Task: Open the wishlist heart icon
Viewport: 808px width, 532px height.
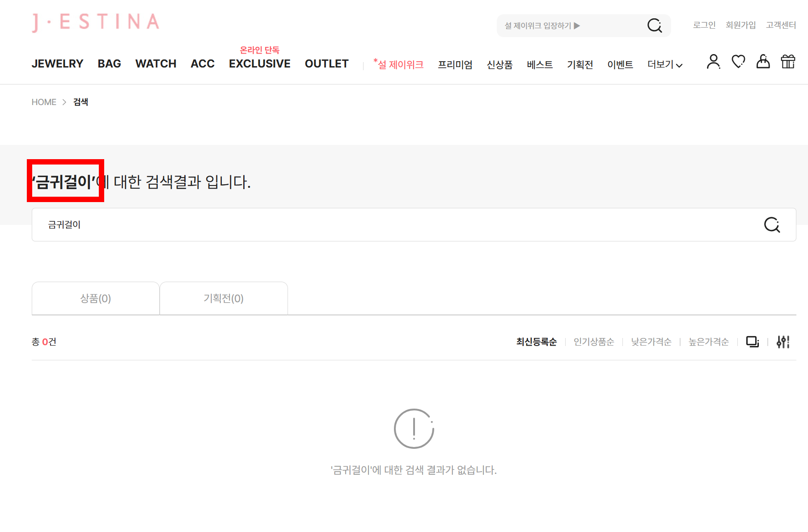Action: point(738,62)
